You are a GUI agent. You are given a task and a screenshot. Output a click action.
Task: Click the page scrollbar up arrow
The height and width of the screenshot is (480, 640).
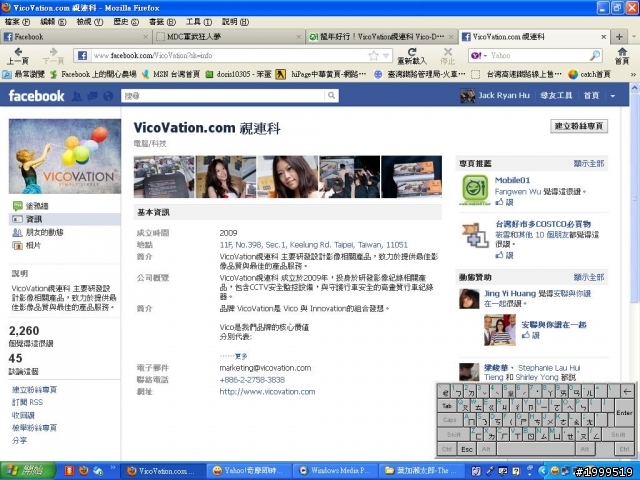coord(635,87)
